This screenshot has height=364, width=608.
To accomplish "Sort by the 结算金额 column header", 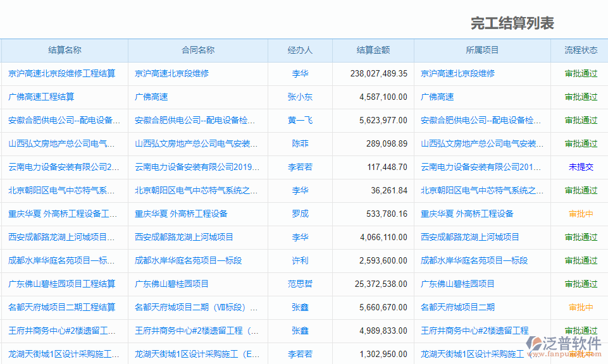I will coord(373,51).
